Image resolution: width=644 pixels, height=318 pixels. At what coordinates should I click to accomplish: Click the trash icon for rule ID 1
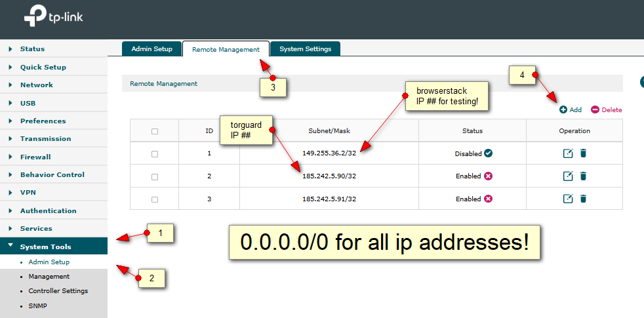click(583, 153)
